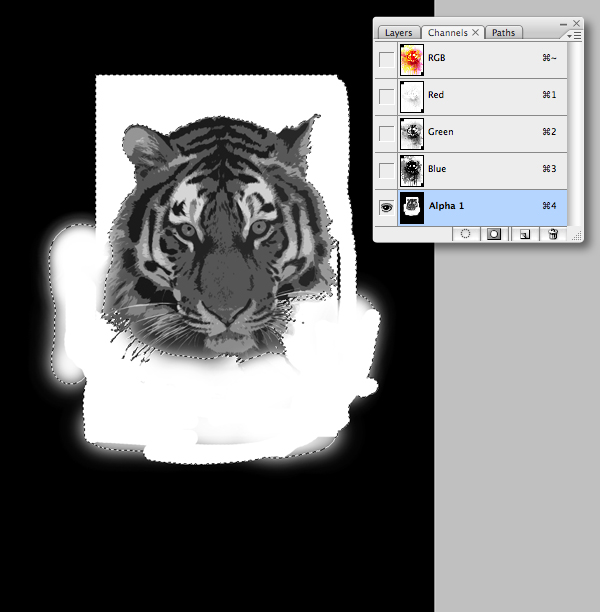Click the tiger face on the canvas
This screenshot has width=600, height=612.
[x=221, y=238]
